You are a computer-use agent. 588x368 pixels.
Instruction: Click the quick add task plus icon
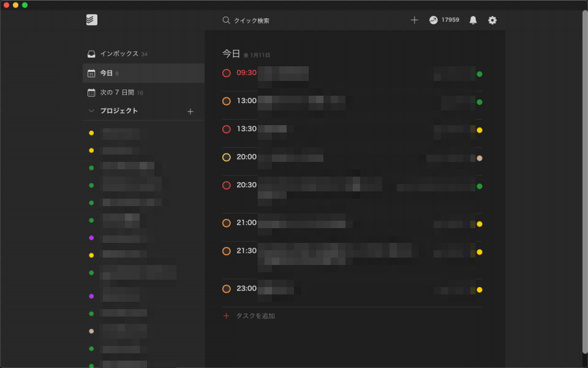pyautogui.click(x=414, y=20)
